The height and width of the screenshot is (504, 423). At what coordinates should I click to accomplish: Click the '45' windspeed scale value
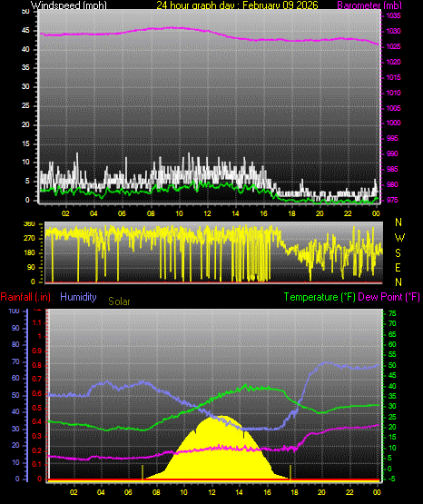[x=25, y=31]
